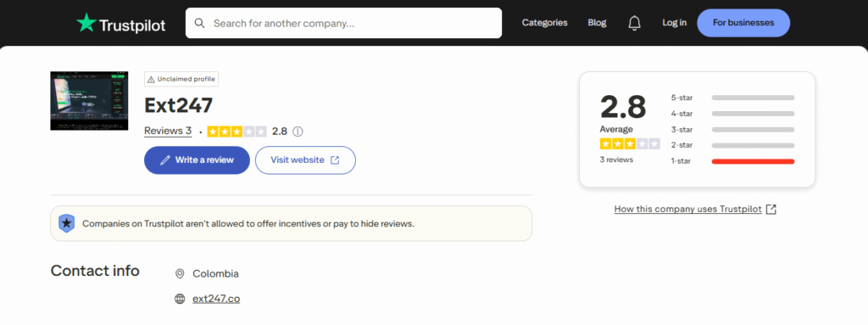Image resolution: width=868 pixels, height=325 pixels.
Task: Open the Blog page
Action: [597, 23]
